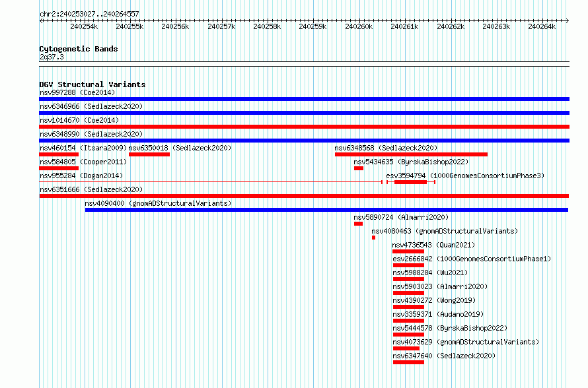Open the nsv5444578 (ByrskaBishop2022) label

450,328
